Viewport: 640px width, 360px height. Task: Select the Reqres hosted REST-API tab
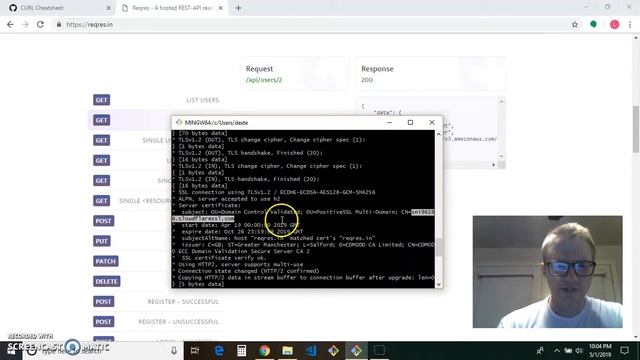pos(172,8)
